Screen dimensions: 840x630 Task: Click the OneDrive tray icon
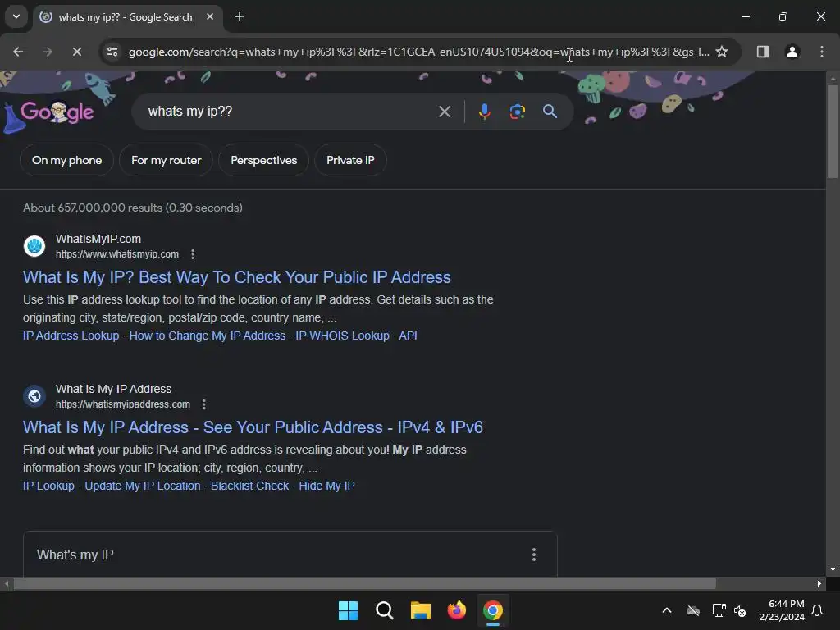[693, 610]
